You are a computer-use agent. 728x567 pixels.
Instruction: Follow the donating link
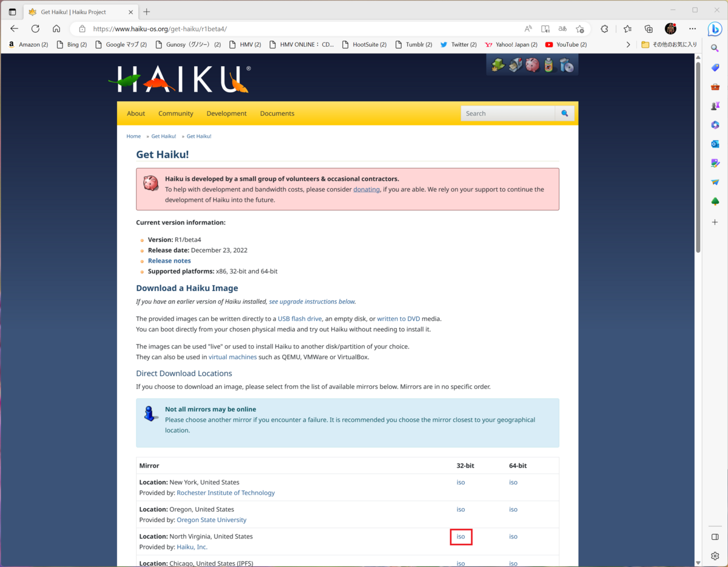[x=366, y=189]
